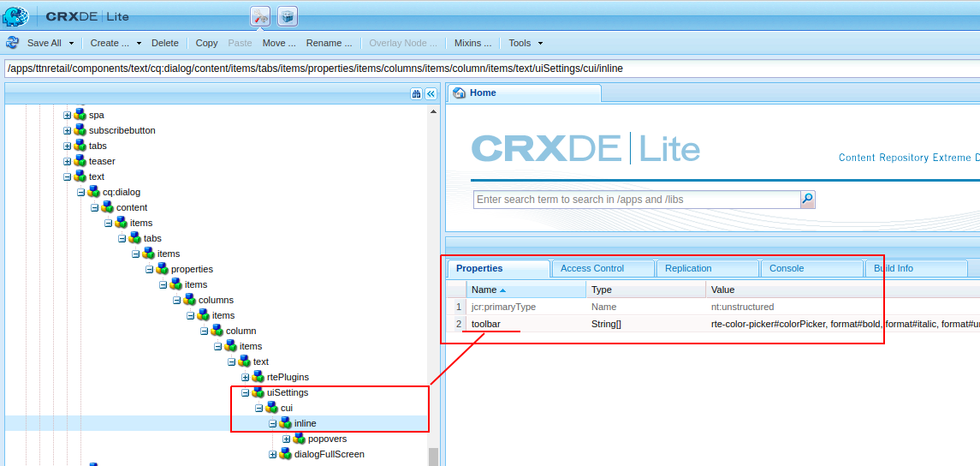The image size is (980, 466).
Task: Click the refresh icon beside Save All
Action: pos(13,43)
